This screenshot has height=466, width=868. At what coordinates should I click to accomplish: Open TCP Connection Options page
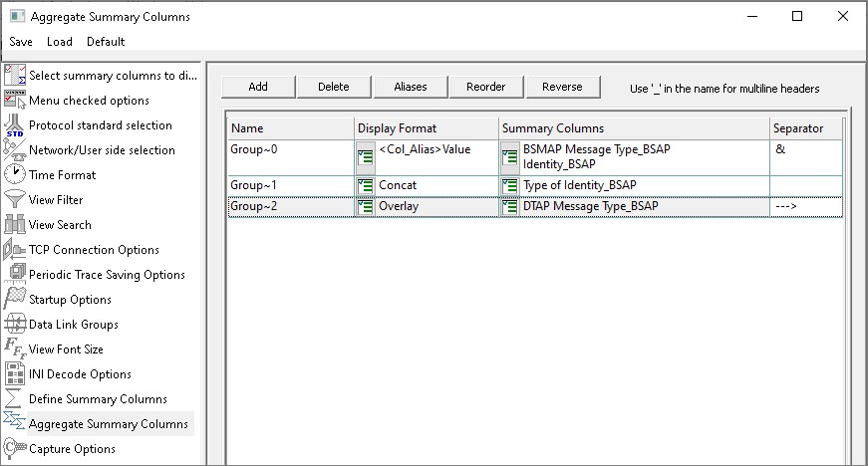coord(94,249)
